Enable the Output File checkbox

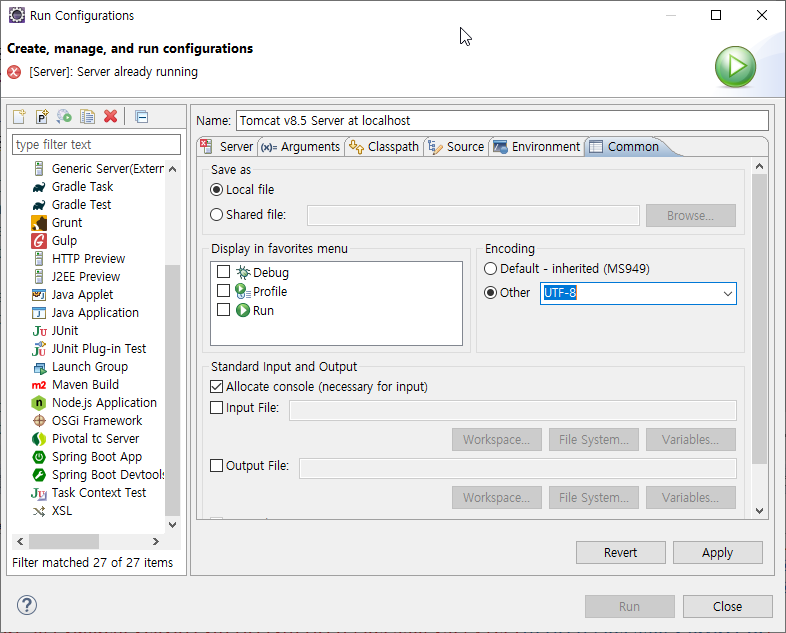pyautogui.click(x=217, y=466)
